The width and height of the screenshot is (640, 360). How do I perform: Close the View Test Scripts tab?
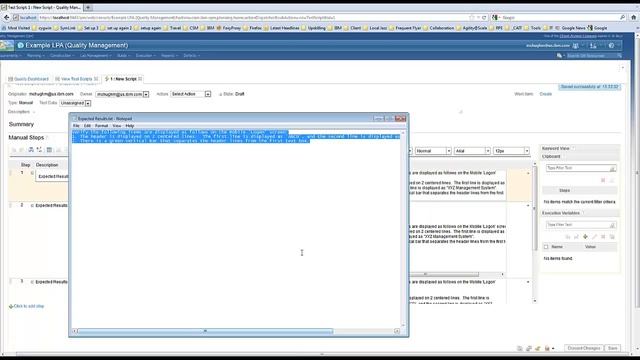[96, 79]
